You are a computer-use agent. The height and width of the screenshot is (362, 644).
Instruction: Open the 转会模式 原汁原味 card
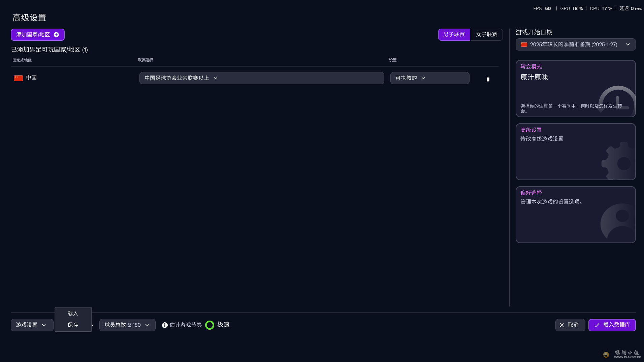[x=576, y=89]
